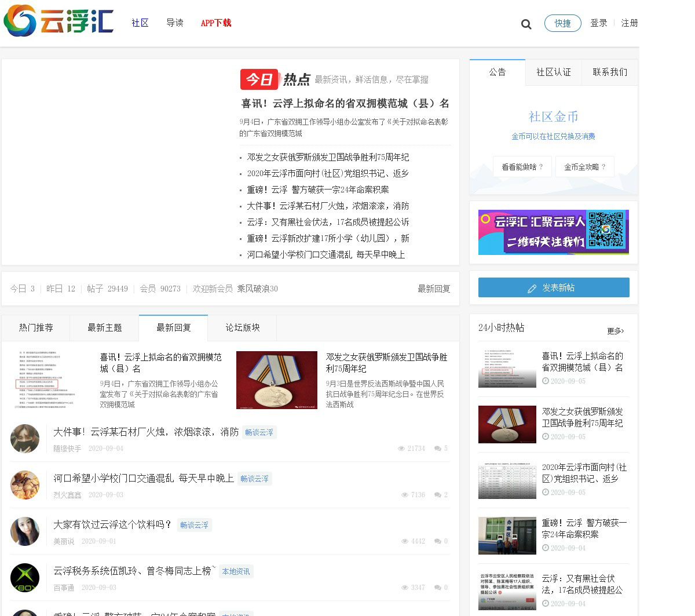Switch to 热门推荐 tab
Screen dimensions: 695x616
(36, 328)
